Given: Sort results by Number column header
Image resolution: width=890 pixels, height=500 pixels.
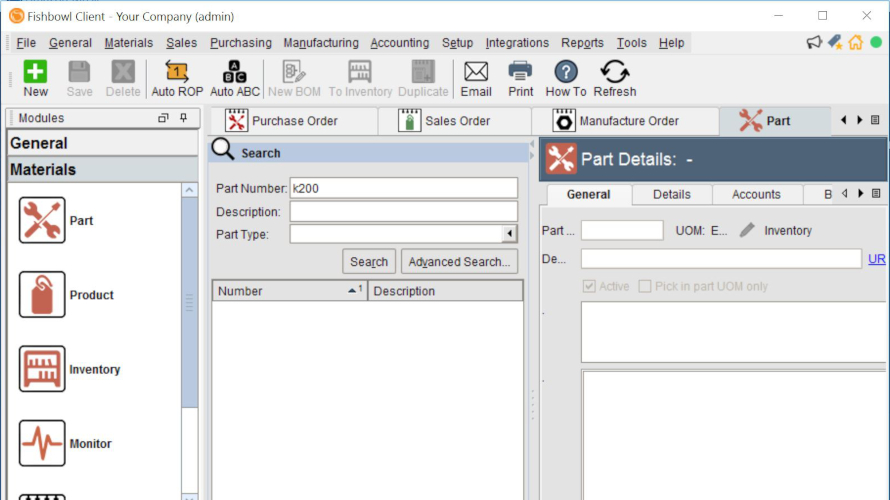Looking at the screenshot, I should tap(290, 291).
